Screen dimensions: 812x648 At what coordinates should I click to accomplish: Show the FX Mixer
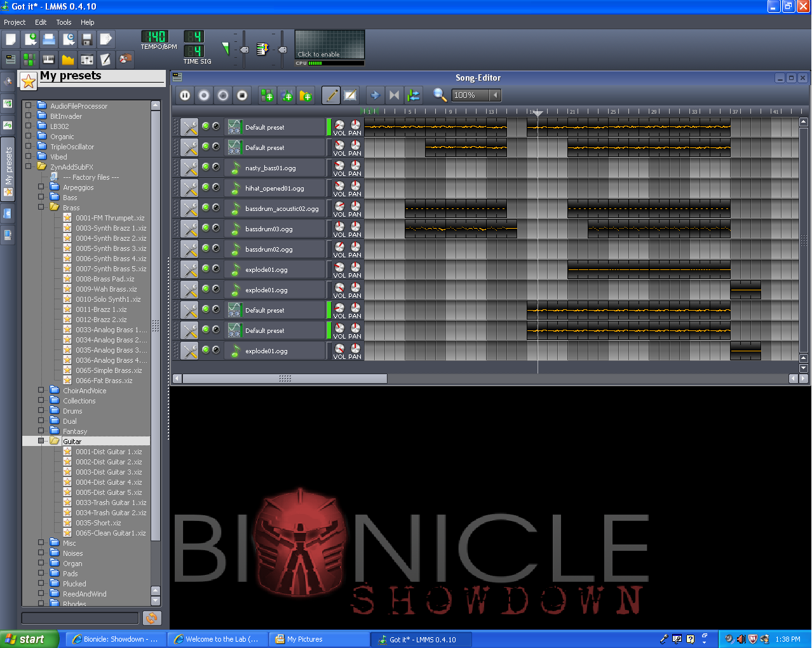click(x=87, y=59)
